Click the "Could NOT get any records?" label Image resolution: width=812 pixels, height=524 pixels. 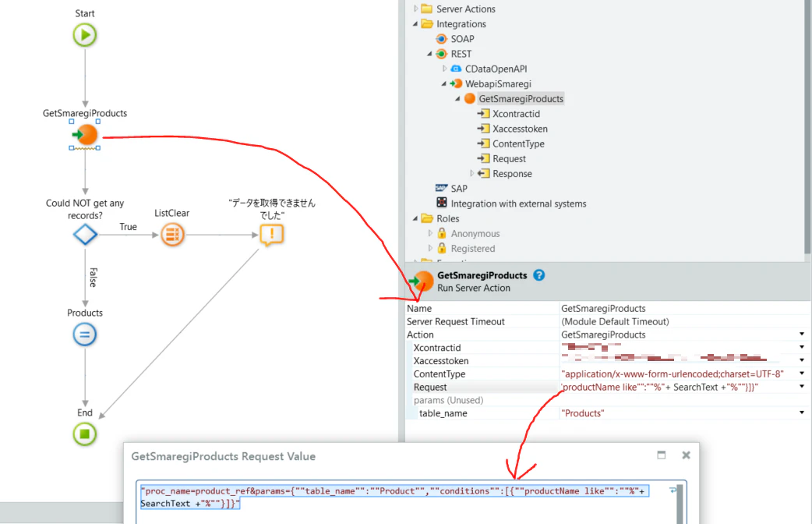click(85, 210)
